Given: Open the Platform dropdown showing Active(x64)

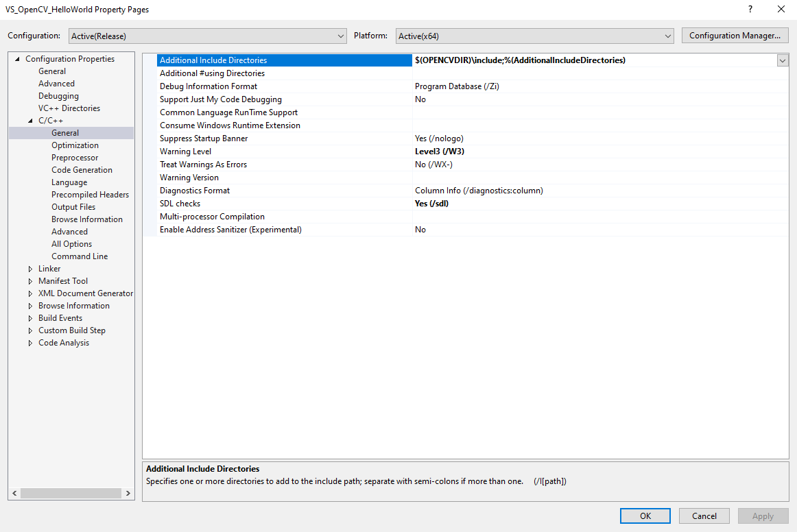Looking at the screenshot, I should pos(535,36).
